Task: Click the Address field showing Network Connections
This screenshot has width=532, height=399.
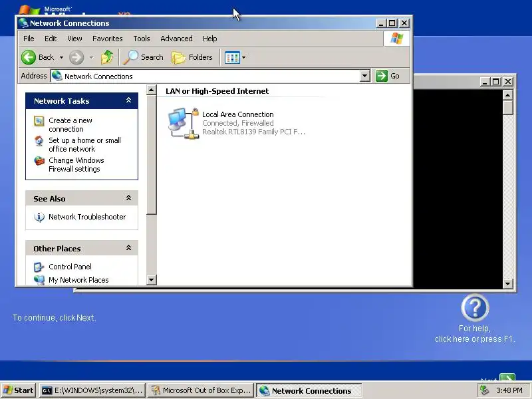Action: 205,76
